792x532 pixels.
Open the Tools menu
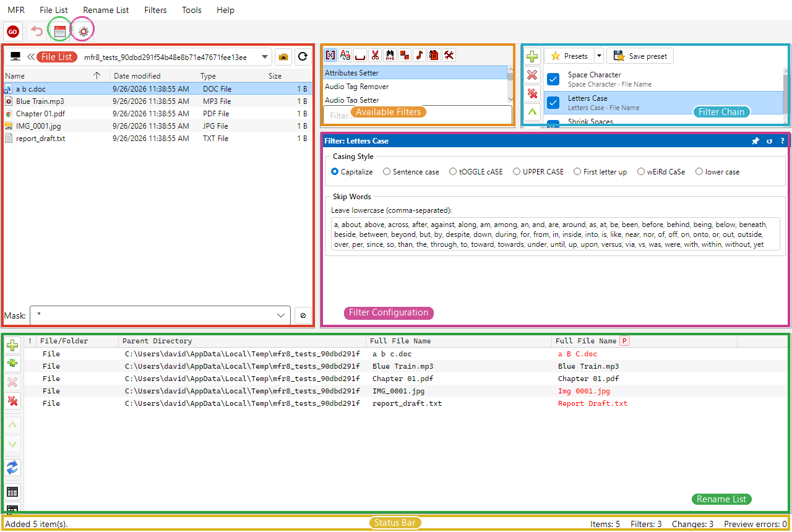coord(192,10)
